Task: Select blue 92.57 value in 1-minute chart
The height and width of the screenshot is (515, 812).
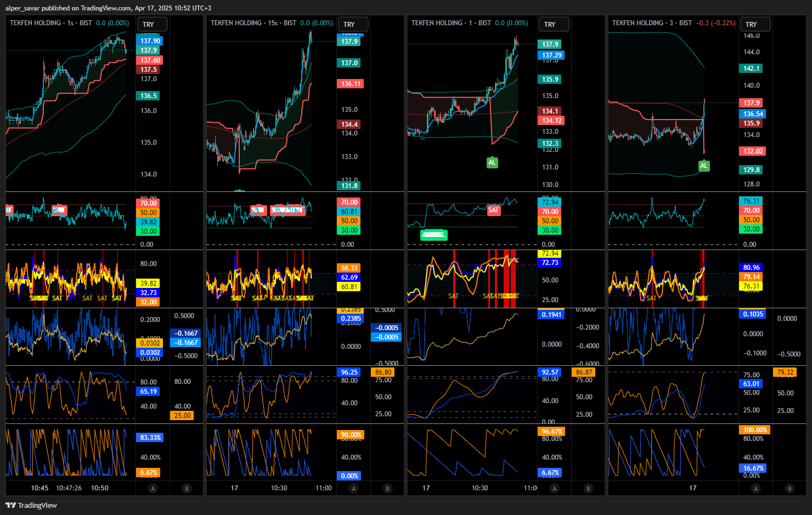Action: click(x=550, y=372)
